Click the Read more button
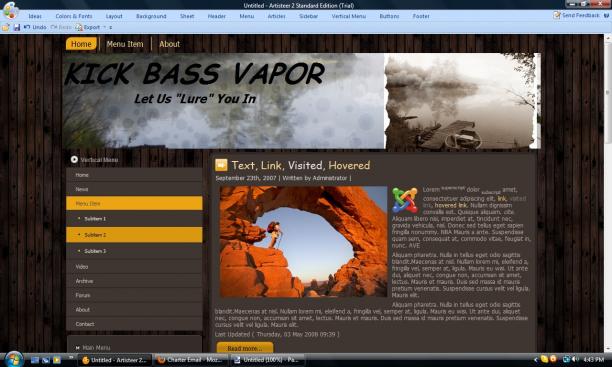612x367 pixels. (x=245, y=347)
